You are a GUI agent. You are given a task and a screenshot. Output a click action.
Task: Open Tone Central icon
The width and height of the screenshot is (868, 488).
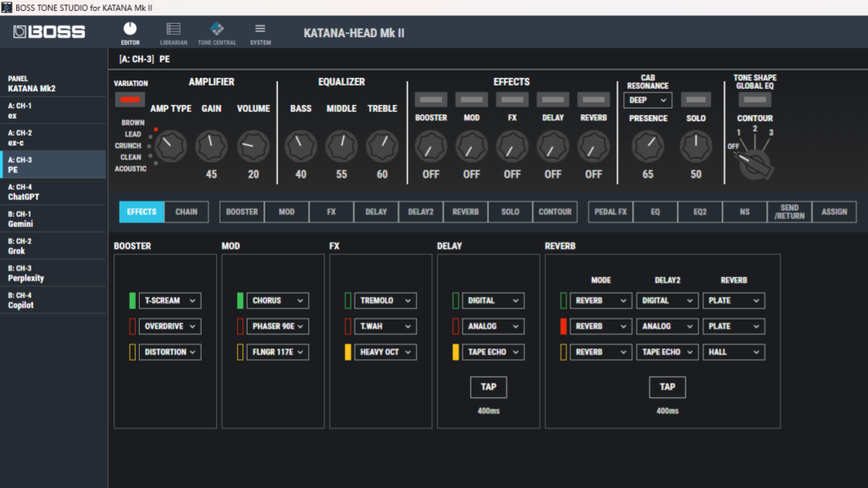(217, 30)
